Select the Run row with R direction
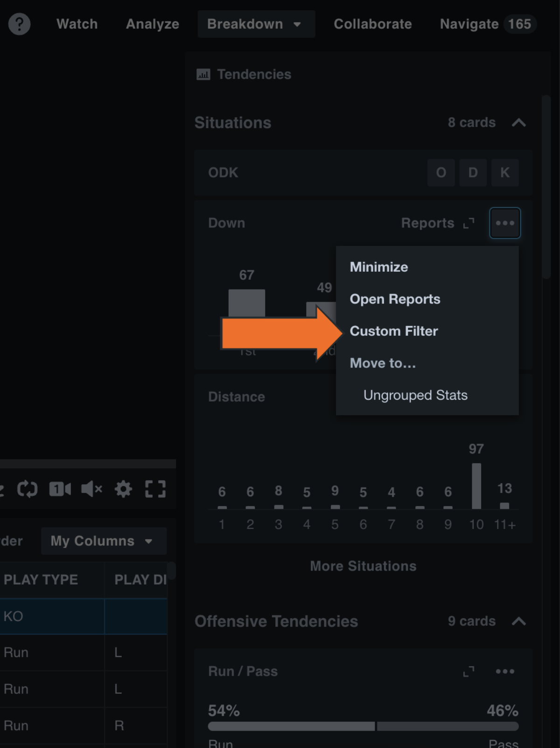The height and width of the screenshot is (748, 560). 84,726
